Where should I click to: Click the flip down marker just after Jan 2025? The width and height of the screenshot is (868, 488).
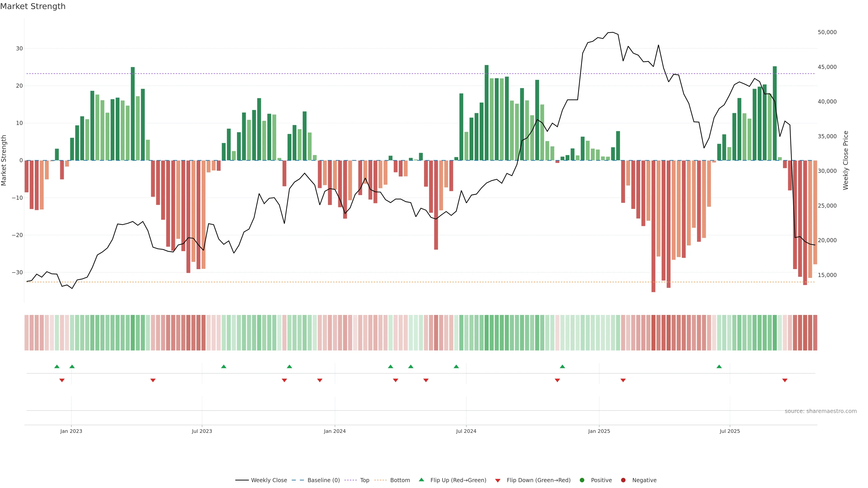[623, 380]
